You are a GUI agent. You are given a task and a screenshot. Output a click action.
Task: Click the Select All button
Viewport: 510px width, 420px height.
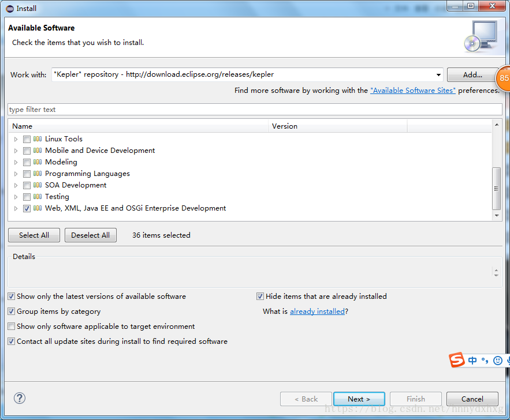(34, 235)
